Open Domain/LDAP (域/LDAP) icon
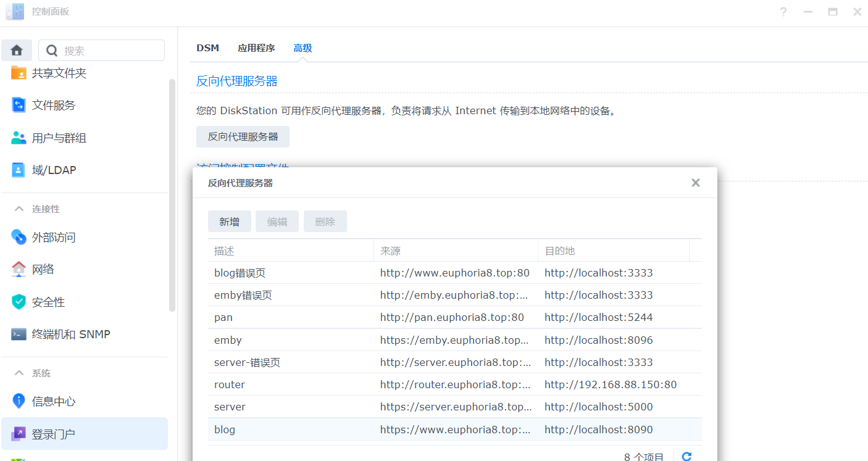This screenshot has height=461, width=868. tap(19, 170)
